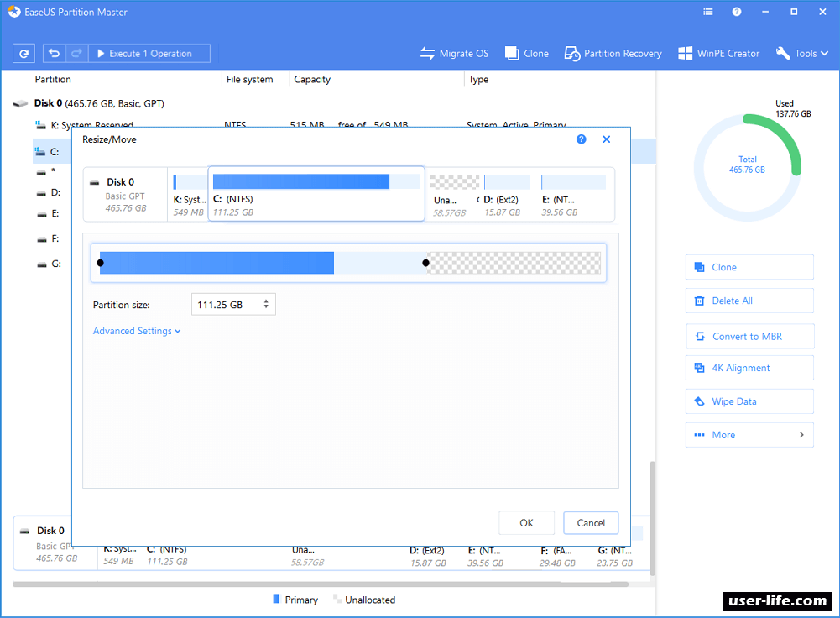Click the Clone icon in the right panel
Image resolution: width=840 pixels, height=618 pixels.
[x=699, y=267]
